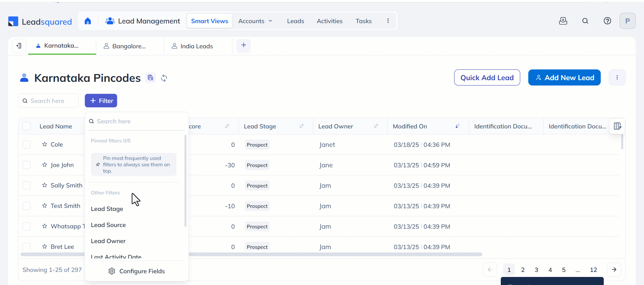Check the box for Cole
Screen dimensions: 644x285
[x=26, y=145]
